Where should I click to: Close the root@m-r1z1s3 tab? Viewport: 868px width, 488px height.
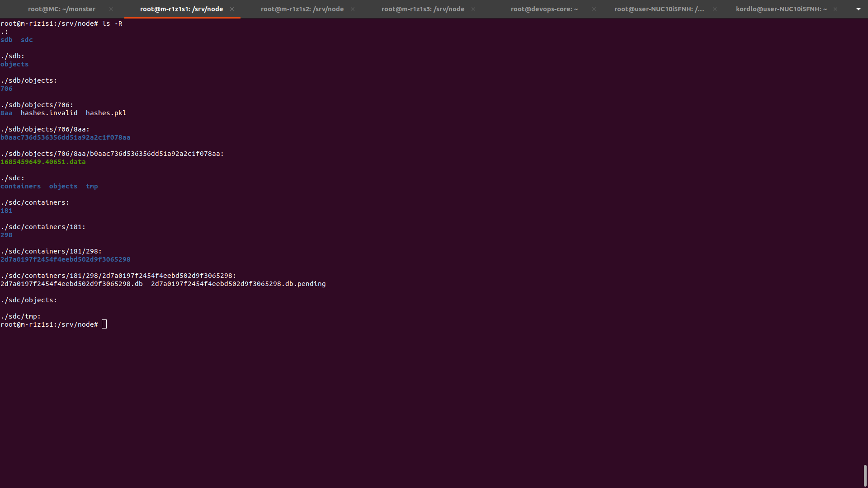[x=473, y=9]
